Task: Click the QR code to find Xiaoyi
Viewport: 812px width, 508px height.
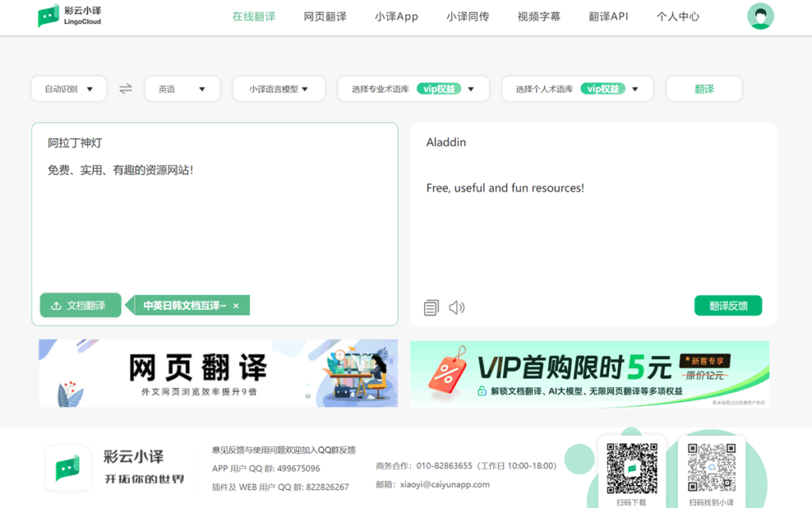Action: (x=711, y=468)
